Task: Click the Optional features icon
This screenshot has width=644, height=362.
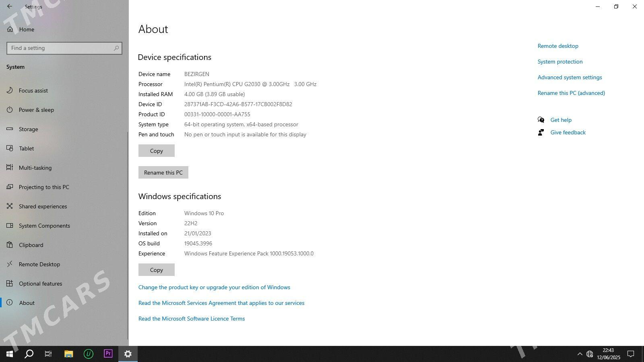Action: pos(10,284)
